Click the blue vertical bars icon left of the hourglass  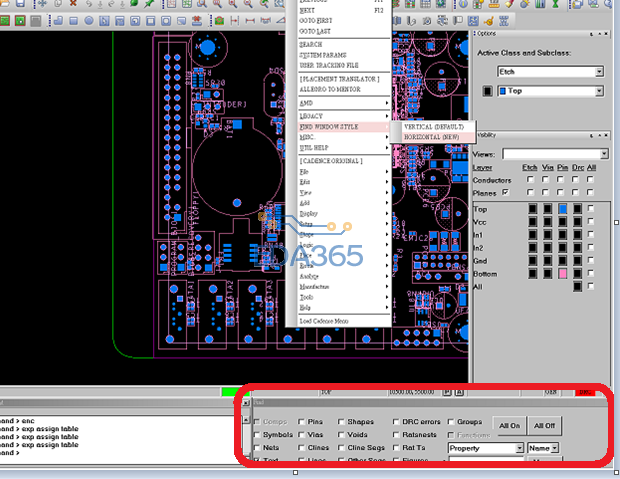pos(540,4)
